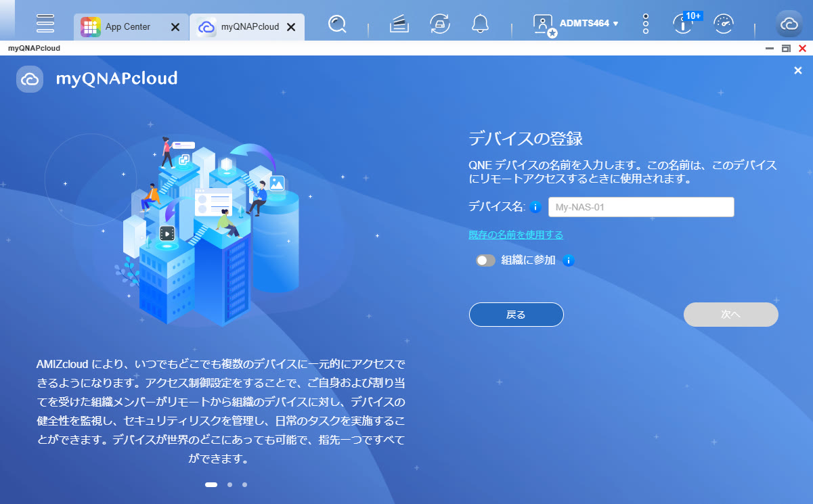The width and height of the screenshot is (813, 504).
Task: Click info icon beside 組織に参加
Action: click(x=569, y=260)
